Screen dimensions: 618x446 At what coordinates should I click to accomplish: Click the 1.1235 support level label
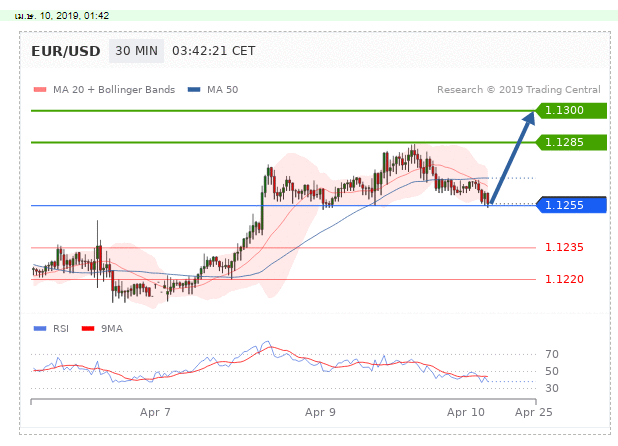(564, 247)
